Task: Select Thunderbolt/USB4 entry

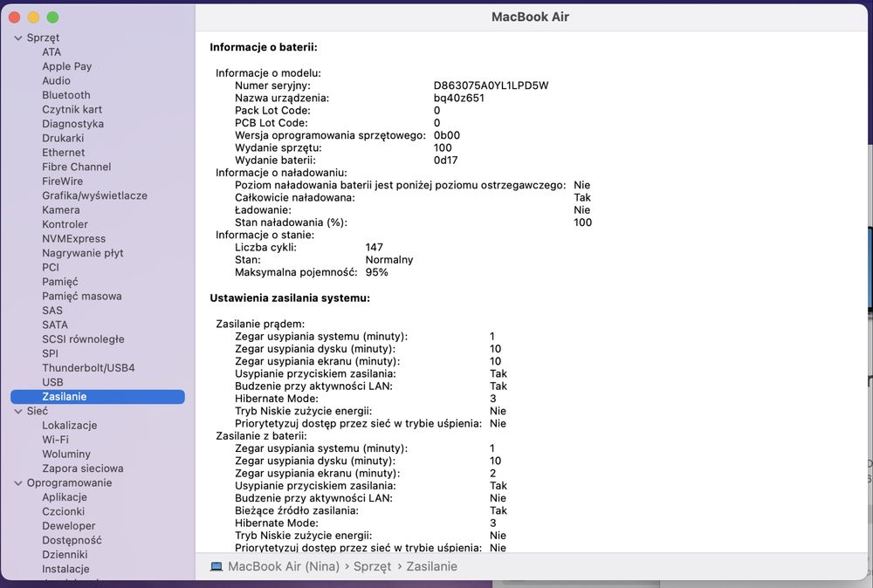Action: click(x=88, y=367)
